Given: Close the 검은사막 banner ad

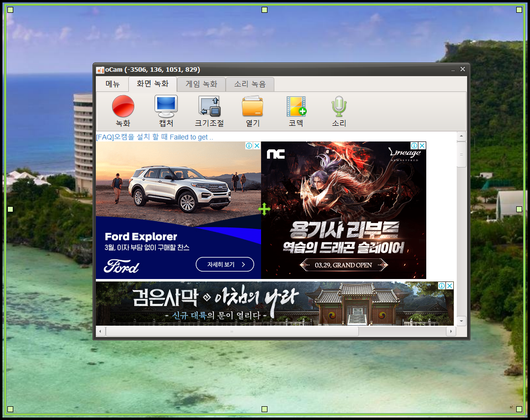Looking at the screenshot, I should tap(449, 285).
